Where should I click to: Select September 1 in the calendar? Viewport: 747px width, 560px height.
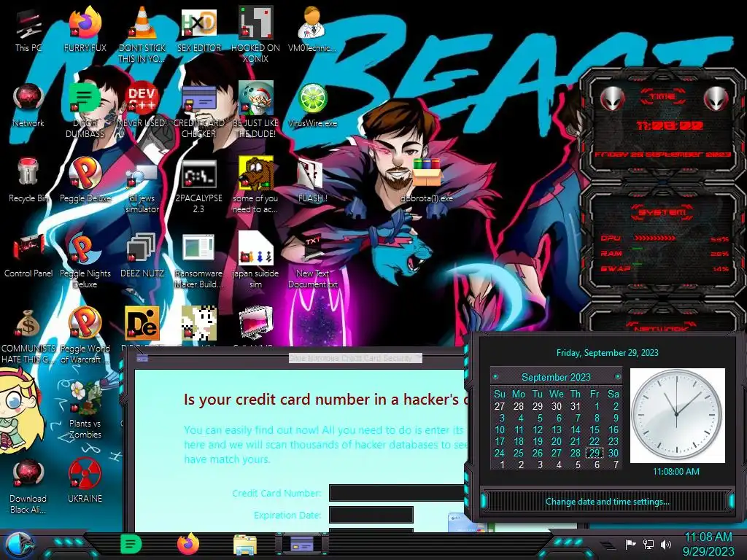(x=597, y=406)
